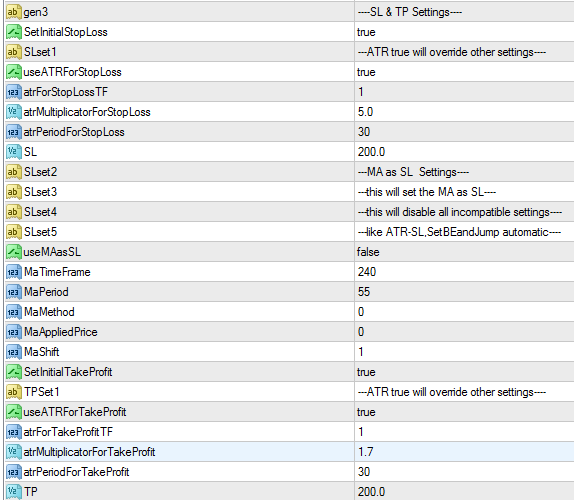Select the useATRForStopLoss value true
The height and width of the screenshot is (500, 574).
(366, 72)
